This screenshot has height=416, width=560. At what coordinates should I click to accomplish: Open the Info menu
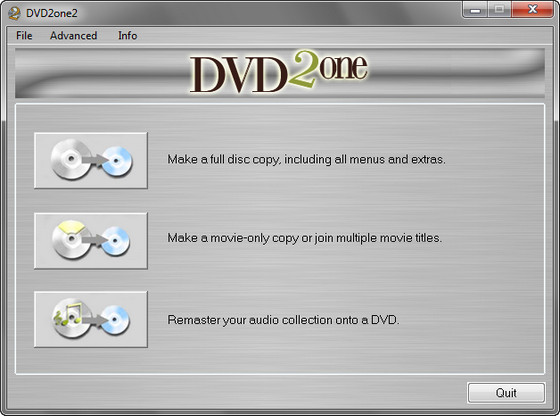click(x=128, y=36)
